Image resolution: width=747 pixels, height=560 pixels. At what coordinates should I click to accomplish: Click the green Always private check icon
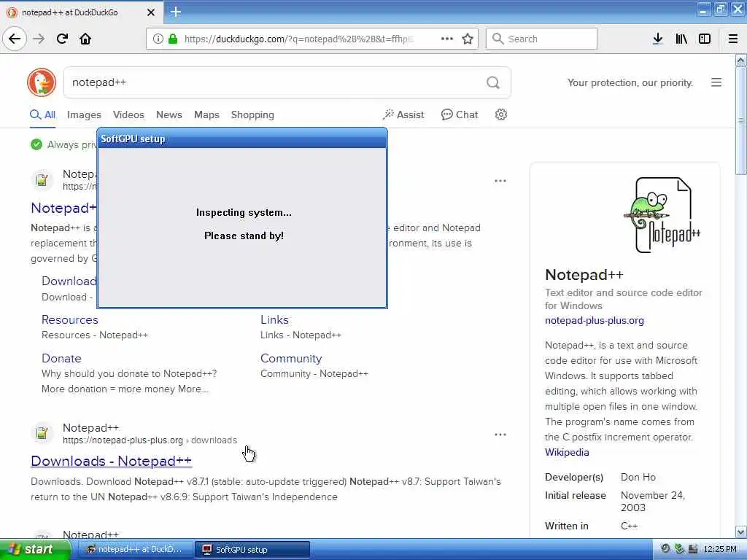36,144
